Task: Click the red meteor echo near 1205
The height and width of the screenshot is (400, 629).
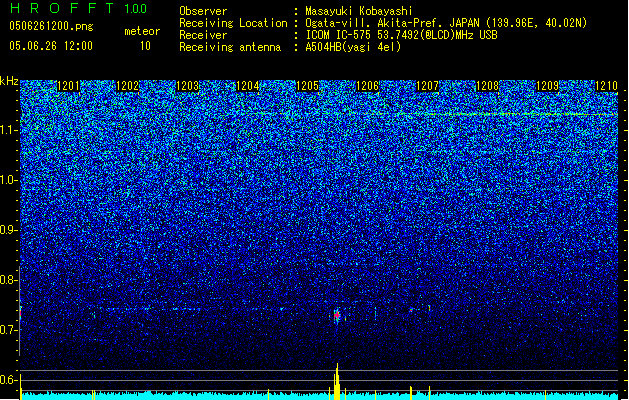Action: 337,315
